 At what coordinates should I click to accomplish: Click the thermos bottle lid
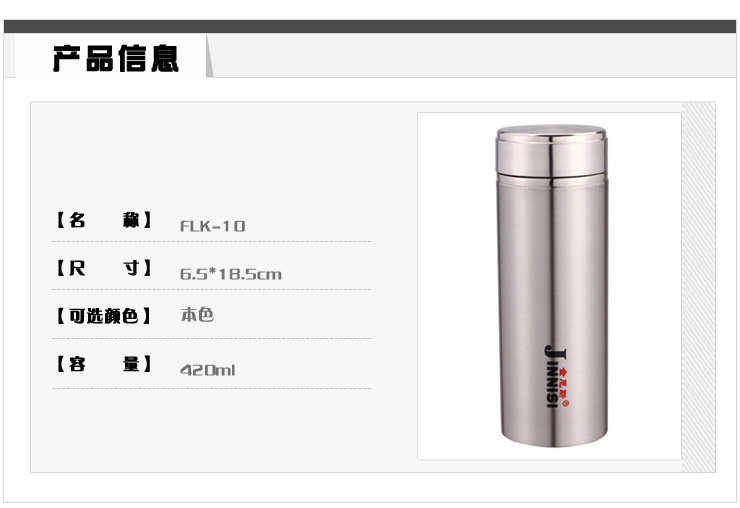tap(551, 151)
